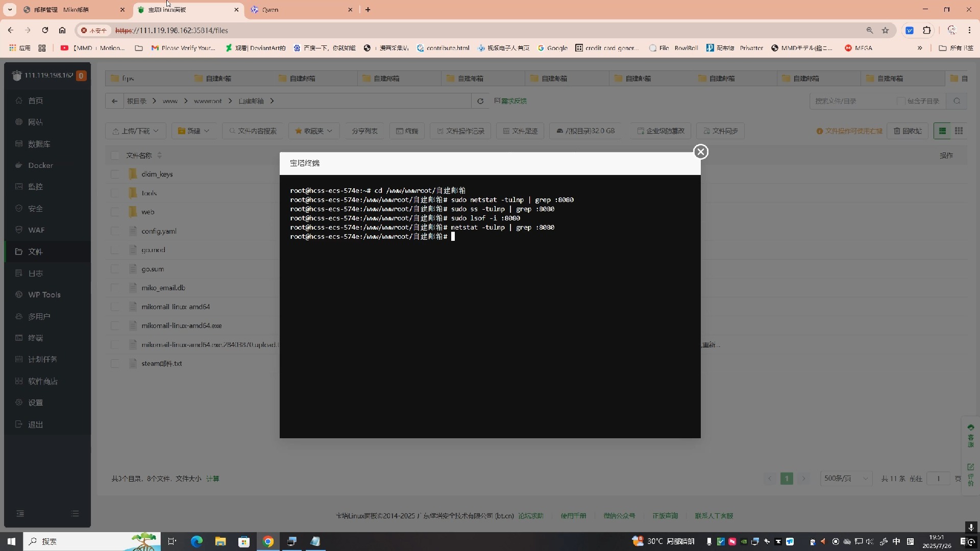Expand the 上传/下载 dropdown

[x=135, y=131]
